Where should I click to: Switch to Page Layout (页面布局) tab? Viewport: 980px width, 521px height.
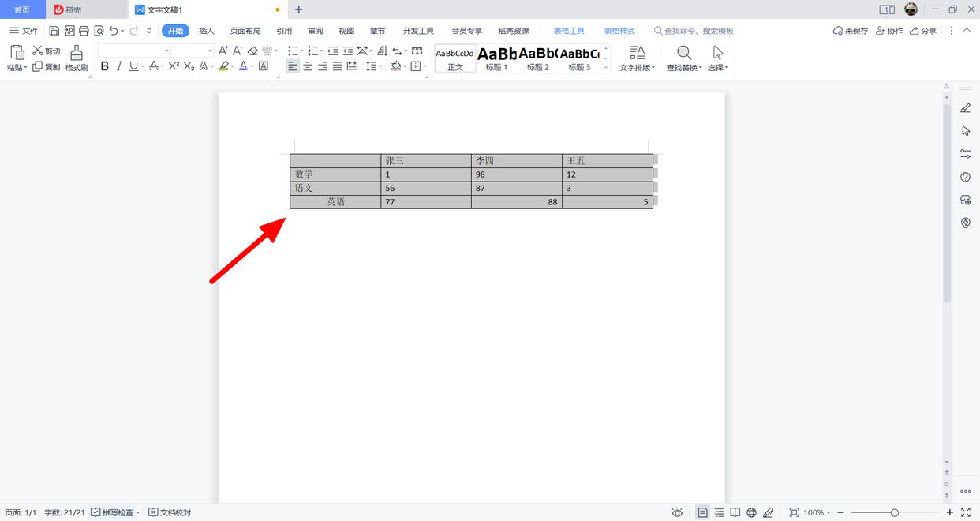[245, 31]
